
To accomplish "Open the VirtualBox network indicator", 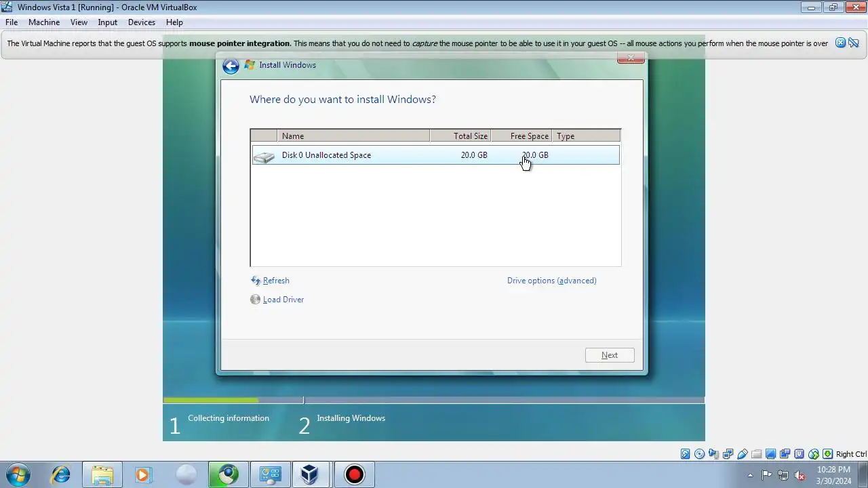I will 728,454.
